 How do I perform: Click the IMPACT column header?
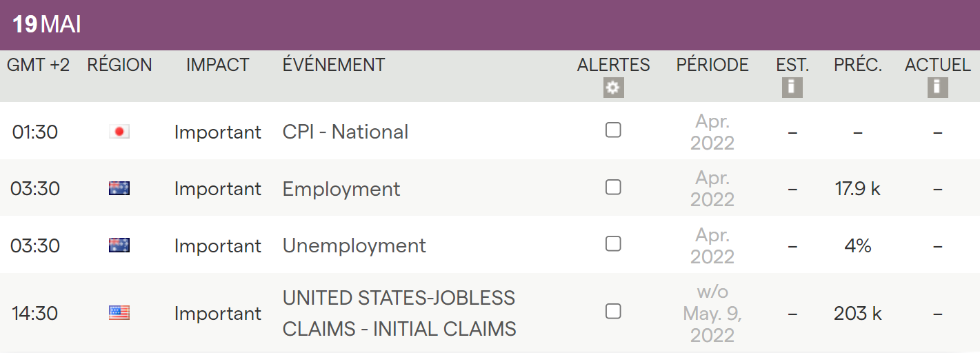tap(217, 65)
